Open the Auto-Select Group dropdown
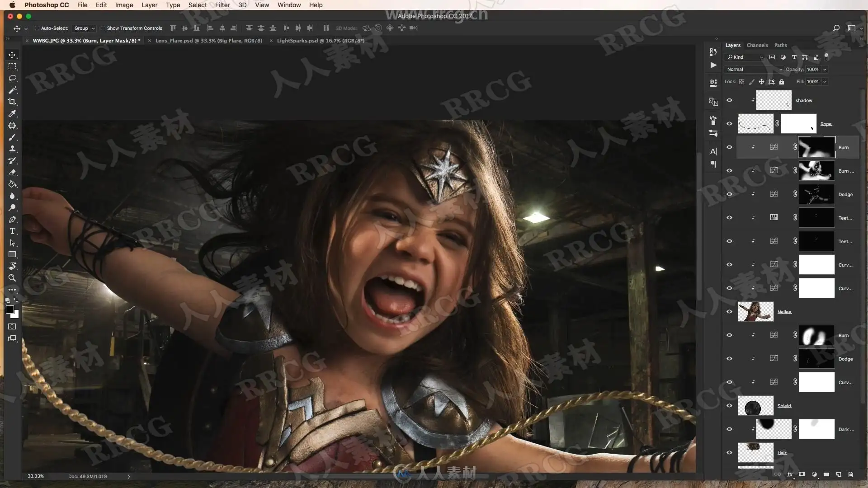This screenshot has height=488, width=868. (84, 28)
